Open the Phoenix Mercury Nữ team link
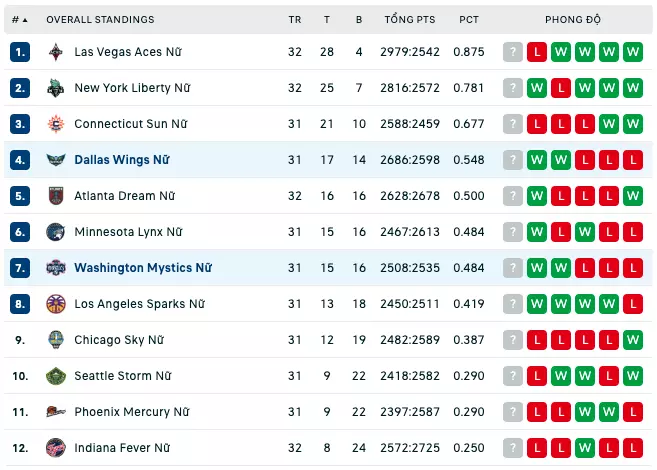Viewport: 657px width, 470px height. 132,412
